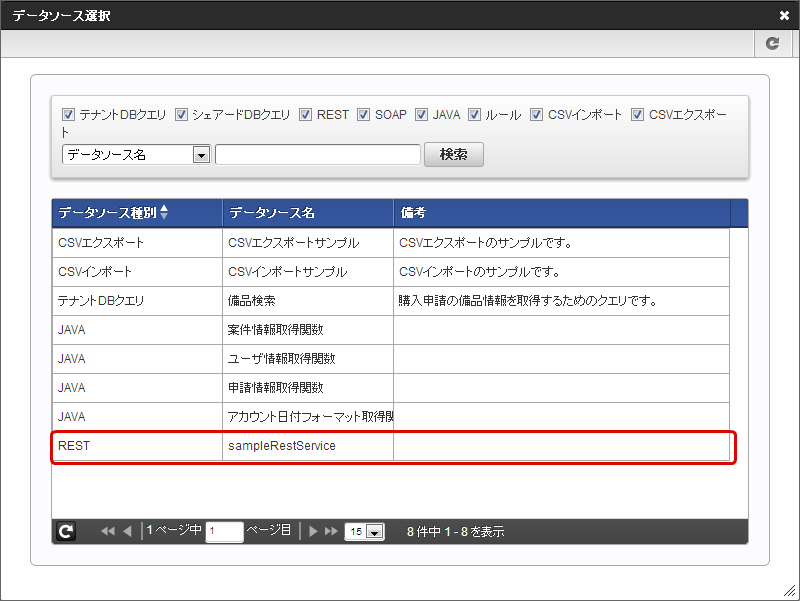
Task: Click the grid reload icon in the pager bar
Action: pos(66,532)
